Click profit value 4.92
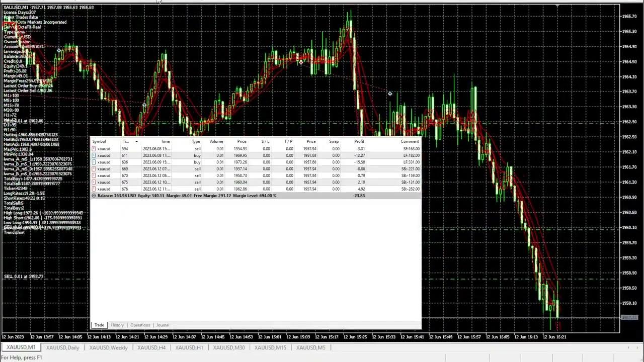This screenshot has height=362, width=644. click(361, 189)
